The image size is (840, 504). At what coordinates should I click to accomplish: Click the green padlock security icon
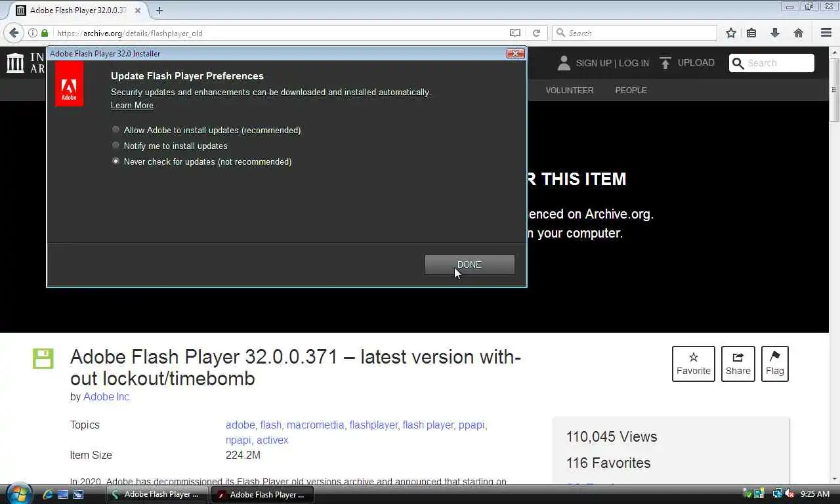tap(45, 33)
